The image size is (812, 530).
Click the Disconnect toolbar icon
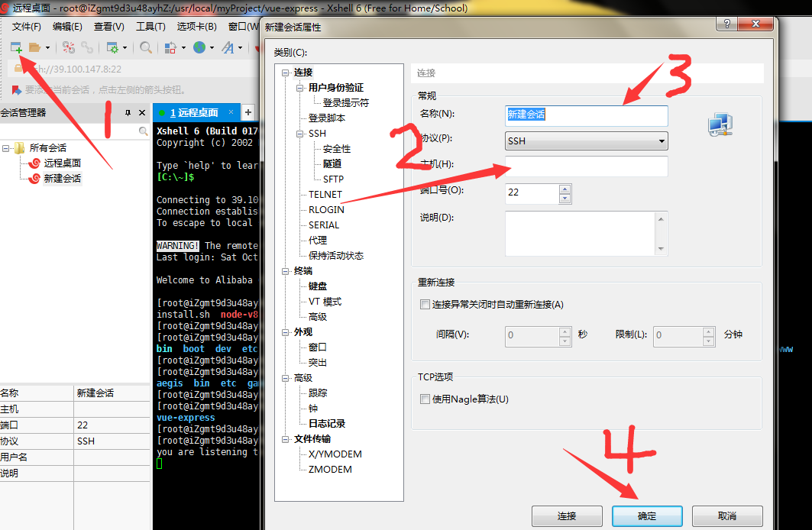(x=68, y=47)
